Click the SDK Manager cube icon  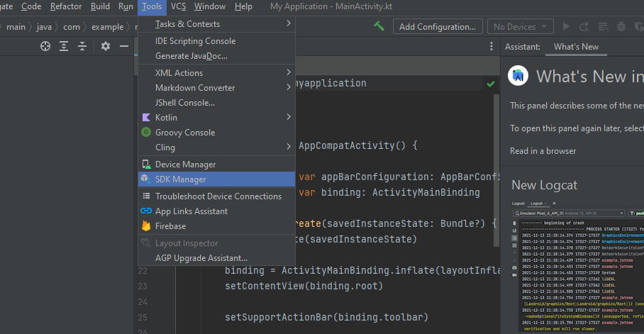coord(146,179)
